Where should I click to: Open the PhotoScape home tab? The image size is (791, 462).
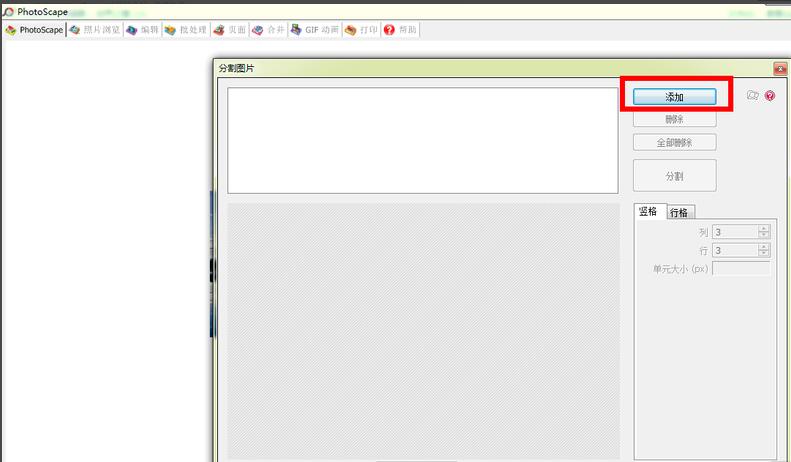coord(35,30)
